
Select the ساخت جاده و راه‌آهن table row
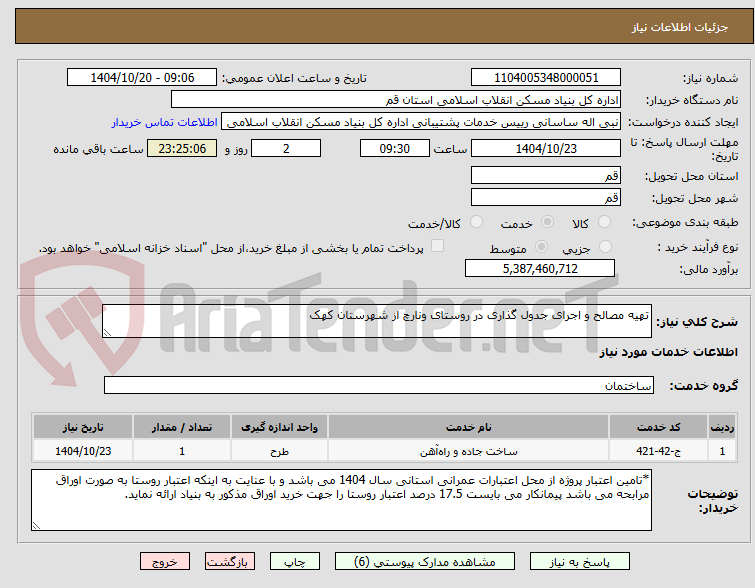coord(384,451)
